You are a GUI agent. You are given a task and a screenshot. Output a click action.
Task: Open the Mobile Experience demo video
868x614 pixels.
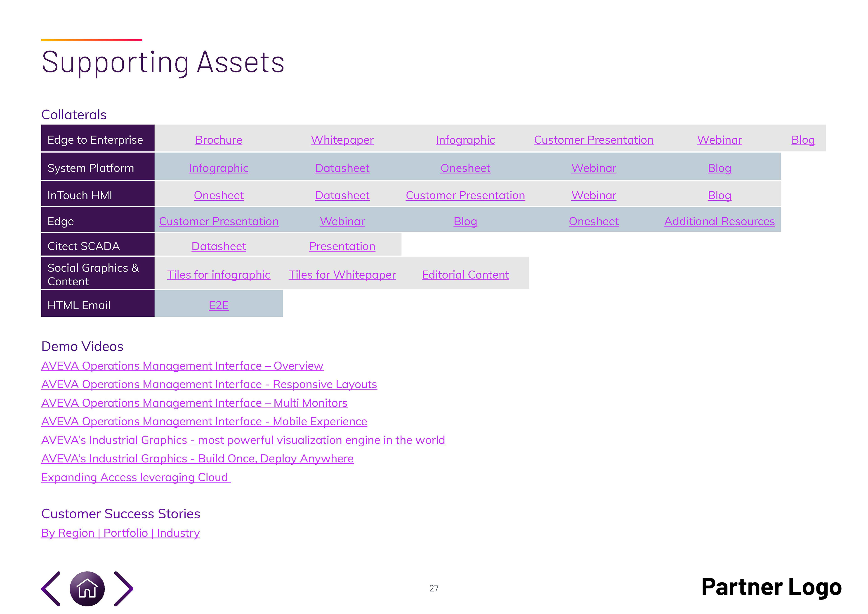tap(204, 422)
